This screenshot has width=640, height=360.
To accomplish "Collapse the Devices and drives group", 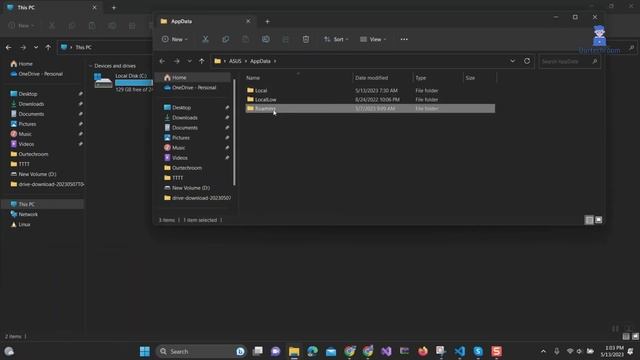I will click(91, 66).
